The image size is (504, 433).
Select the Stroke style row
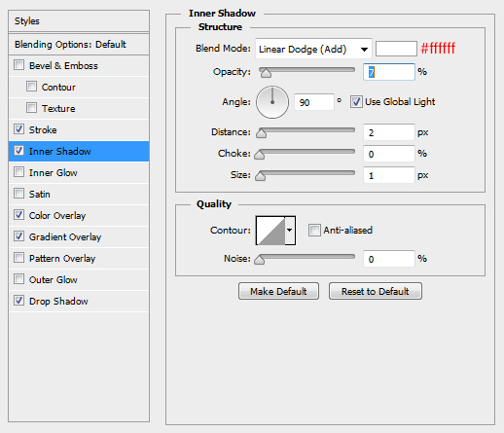[79, 129]
